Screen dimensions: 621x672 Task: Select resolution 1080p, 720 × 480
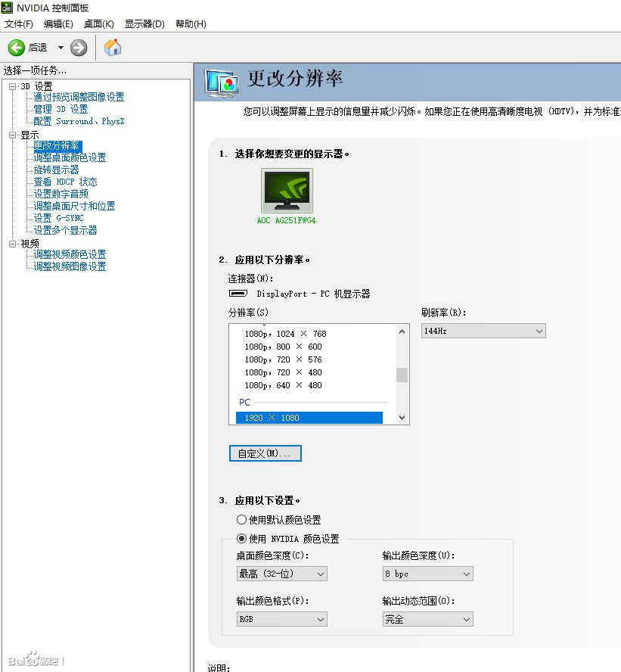(x=283, y=372)
